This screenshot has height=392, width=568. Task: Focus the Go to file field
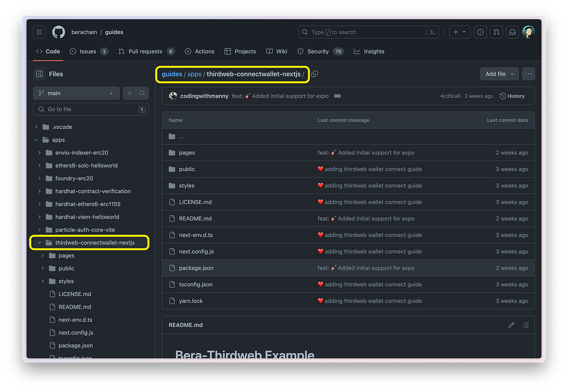[91, 109]
